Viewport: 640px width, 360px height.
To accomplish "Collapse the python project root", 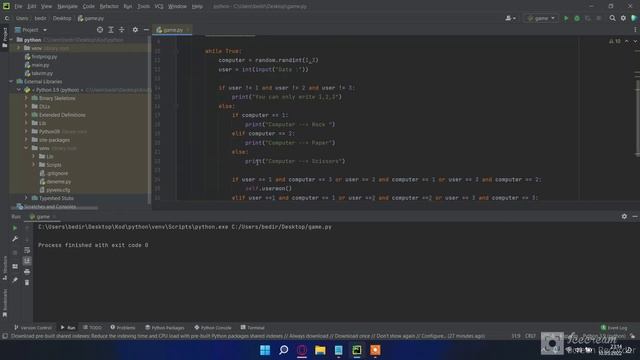I will [x=11, y=40].
